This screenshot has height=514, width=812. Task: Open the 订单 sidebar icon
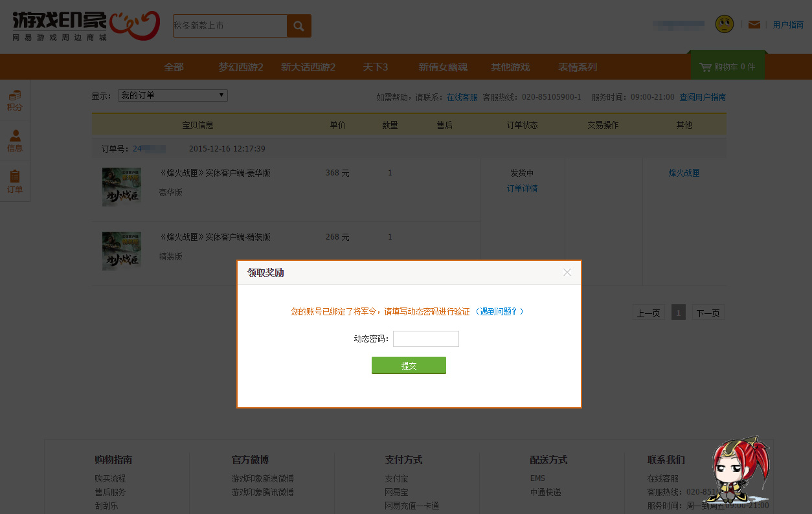pos(14,181)
